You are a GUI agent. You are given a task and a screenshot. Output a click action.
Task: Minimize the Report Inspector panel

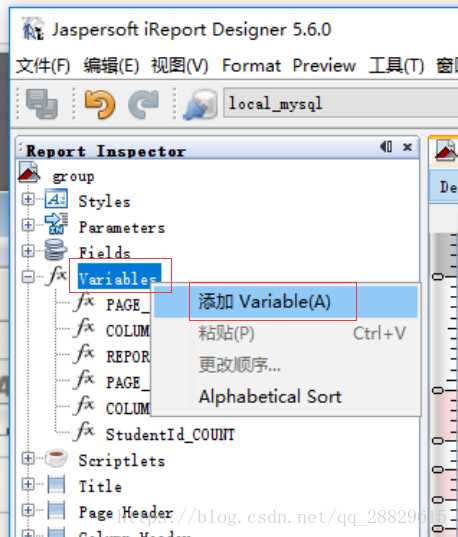pyautogui.click(x=386, y=147)
